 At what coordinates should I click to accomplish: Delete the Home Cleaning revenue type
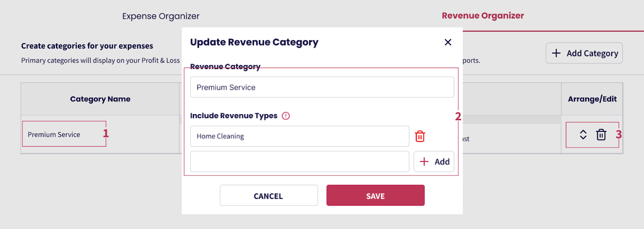click(x=420, y=136)
